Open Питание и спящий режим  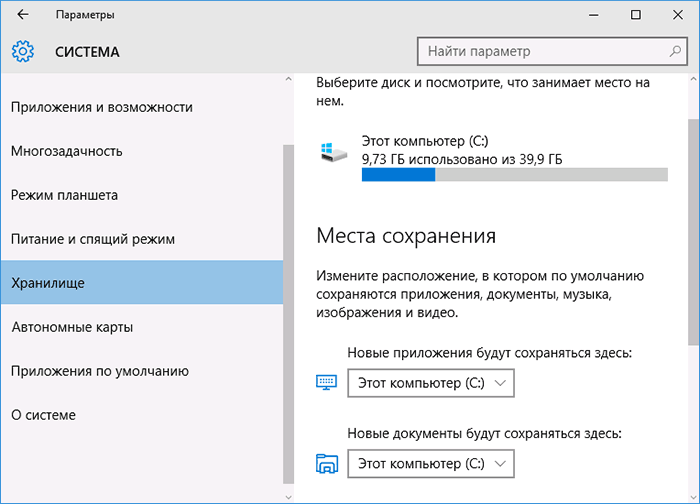tap(93, 239)
